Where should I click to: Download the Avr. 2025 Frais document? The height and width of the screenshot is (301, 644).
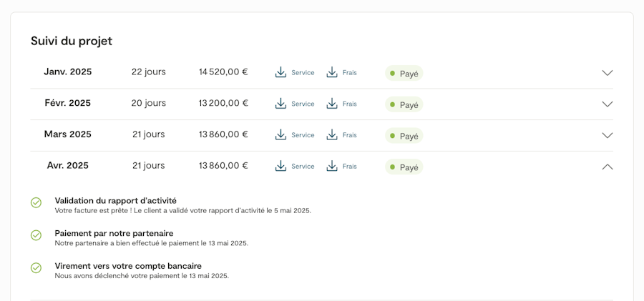pos(341,166)
